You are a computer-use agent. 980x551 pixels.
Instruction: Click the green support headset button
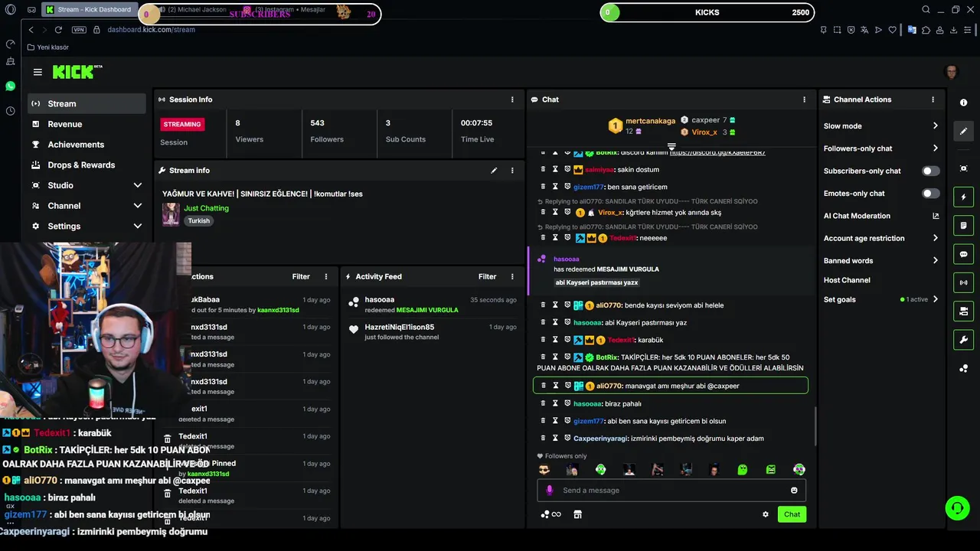coord(956,508)
